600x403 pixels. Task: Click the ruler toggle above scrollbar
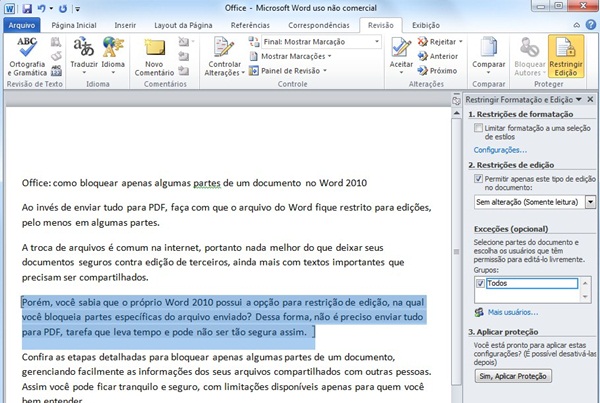tap(456, 101)
